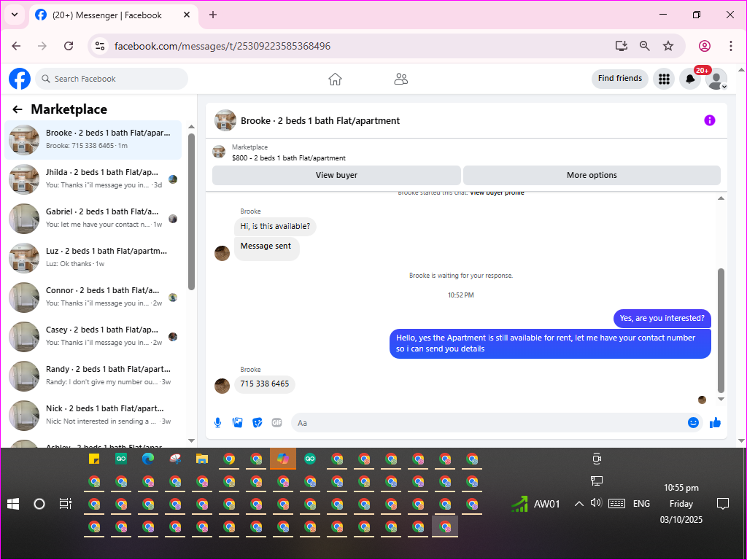Screen dimensions: 747x560
Task: Open the clock showing 10:55 pm
Action: click(x=681, y=503)
